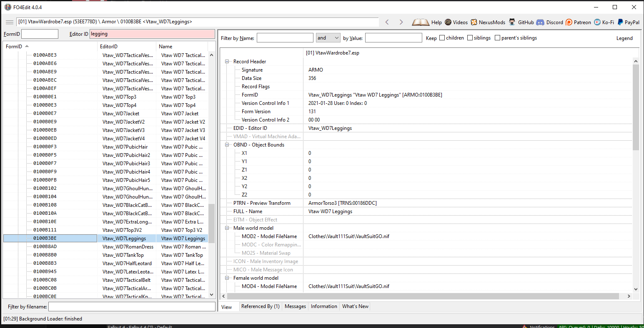
Task: Select record 0100B10E Vtaw_WD7ExtraLong
Action: [105, 222]
